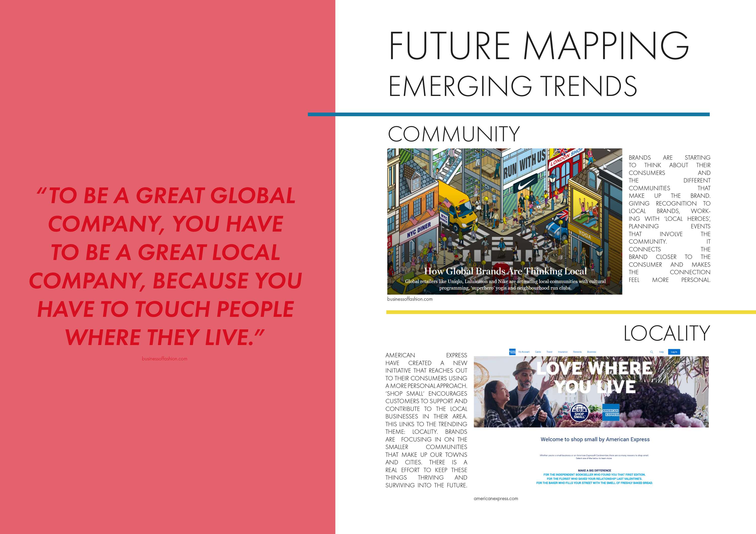
Task: Open the Travel menu item
Action: coord(550,352)
